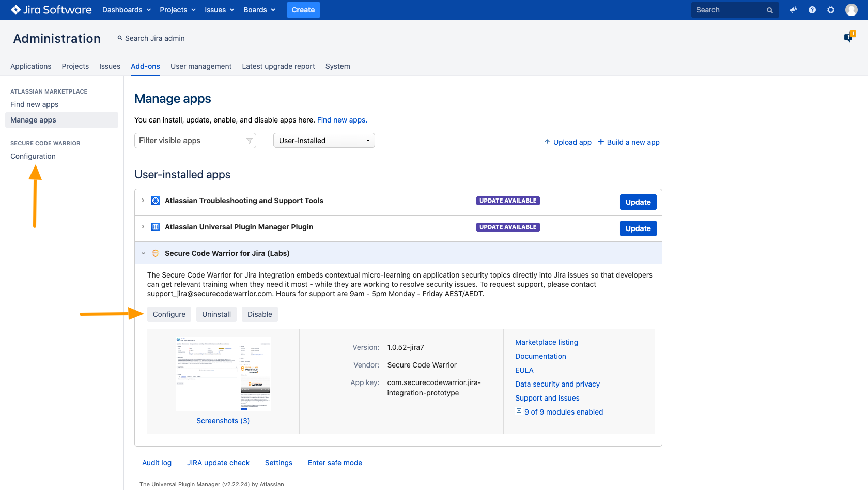Expand the 9 of 9 modules list
This screenshot has height=490, width=868.
pyautogui.click(x=519, y=411)
